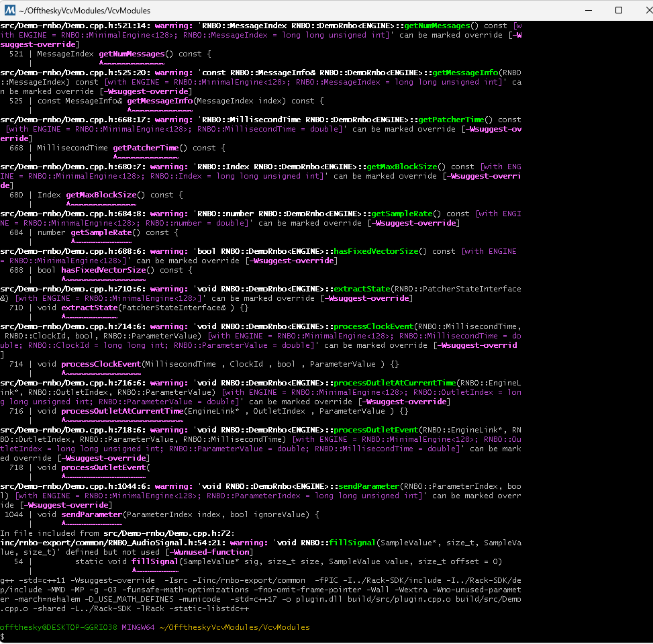Click sendParameter on source line 1044
This screenshot has height=644, width=653.
91,514
